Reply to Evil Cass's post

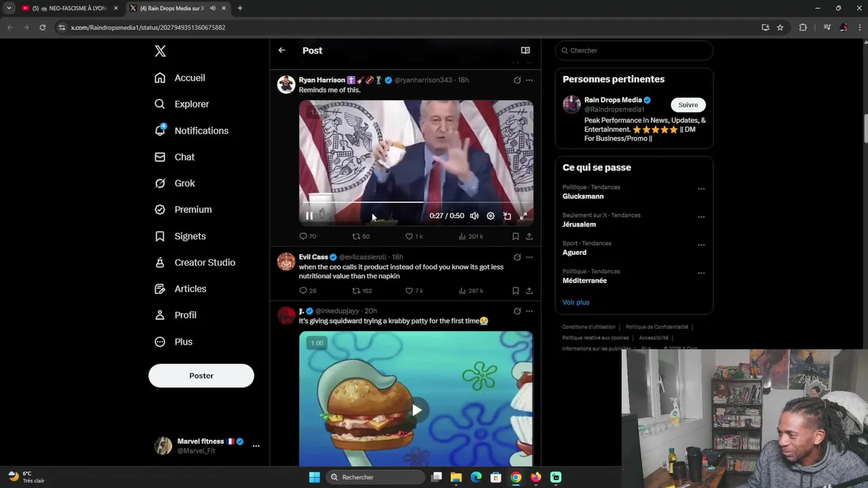coord(307,291)
